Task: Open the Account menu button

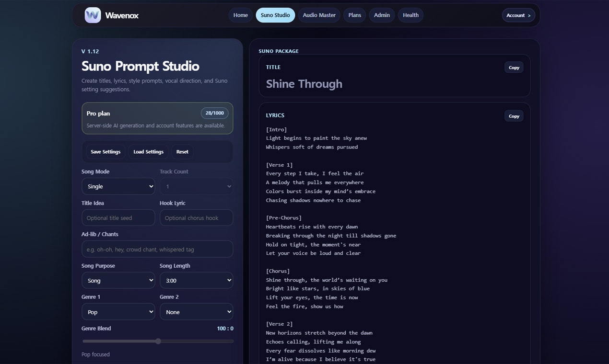Action: [x=518, y=15]
